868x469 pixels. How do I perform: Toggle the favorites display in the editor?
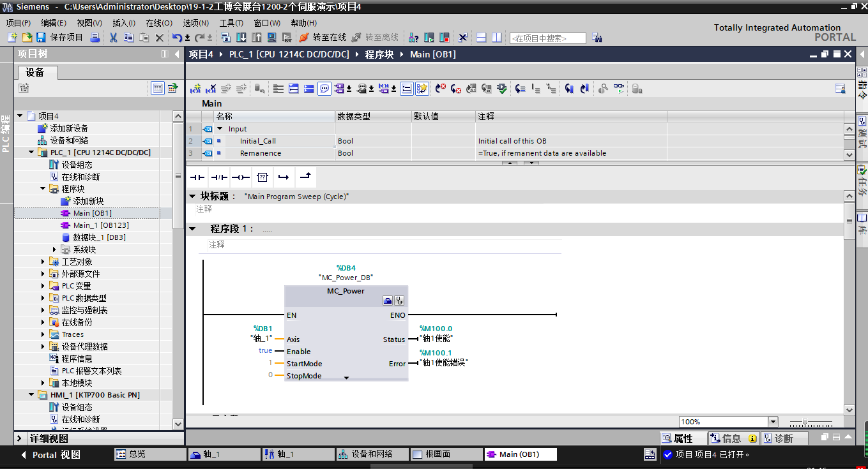pyautogui.click(x=422, y=89)
